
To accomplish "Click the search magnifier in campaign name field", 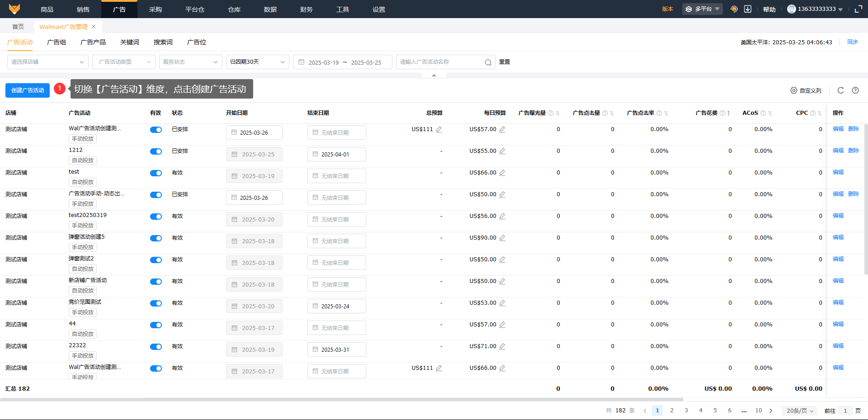I will coord(488,62).
